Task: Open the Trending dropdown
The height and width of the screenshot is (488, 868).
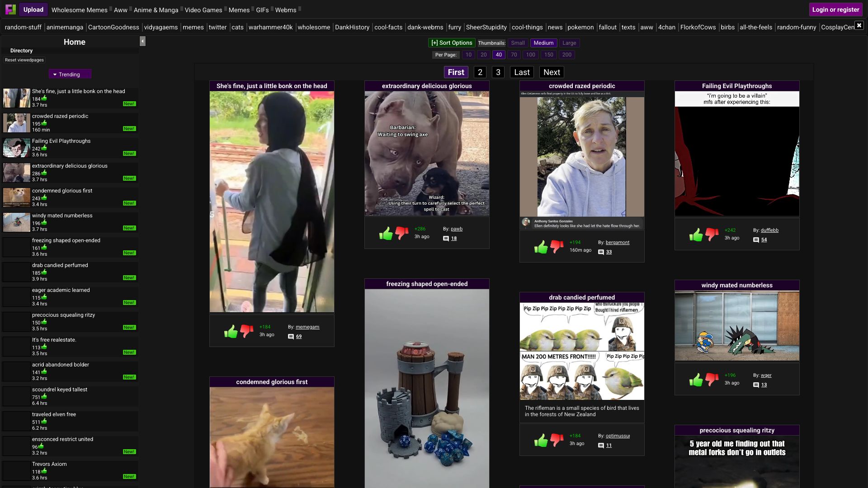Action: 70,74
